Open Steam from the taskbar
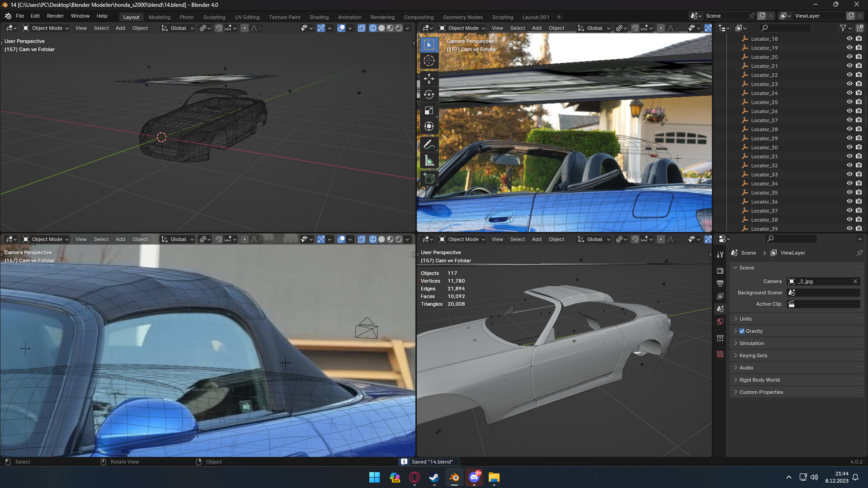This screenshot has height=488, width=868. [x=434, y=478]
